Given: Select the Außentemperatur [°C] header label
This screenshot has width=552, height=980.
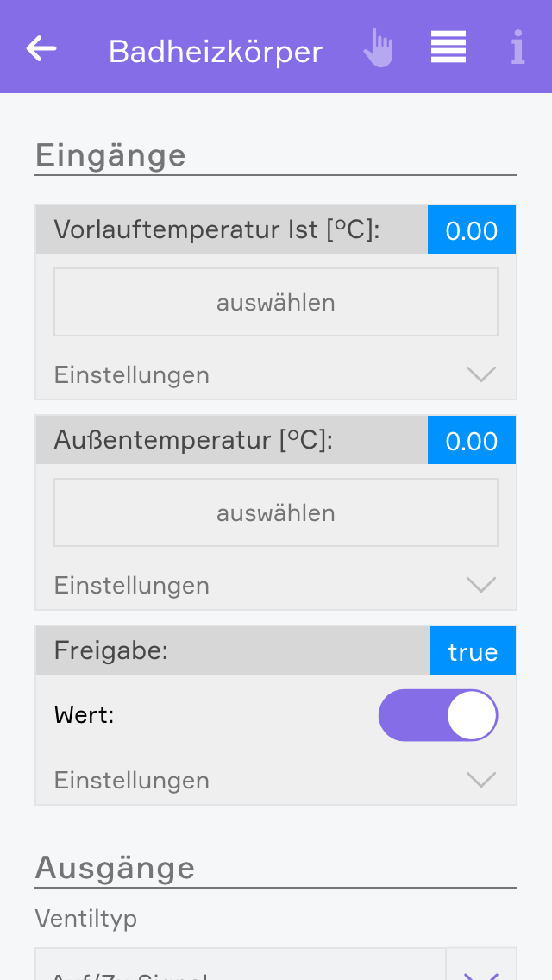Looking at the screenshot, I should click(x=193, y=440).
